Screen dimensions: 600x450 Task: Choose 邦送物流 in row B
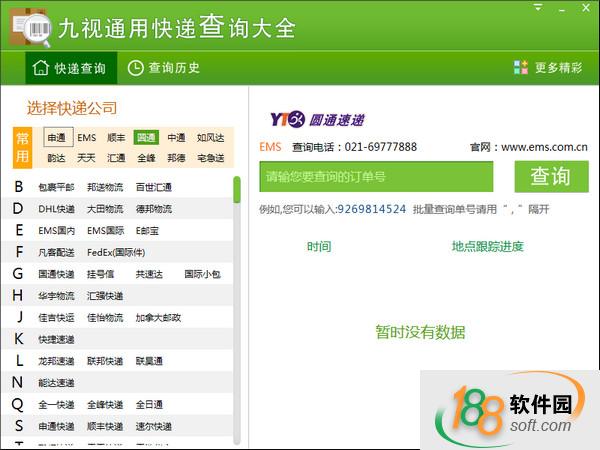pos(105,187)
